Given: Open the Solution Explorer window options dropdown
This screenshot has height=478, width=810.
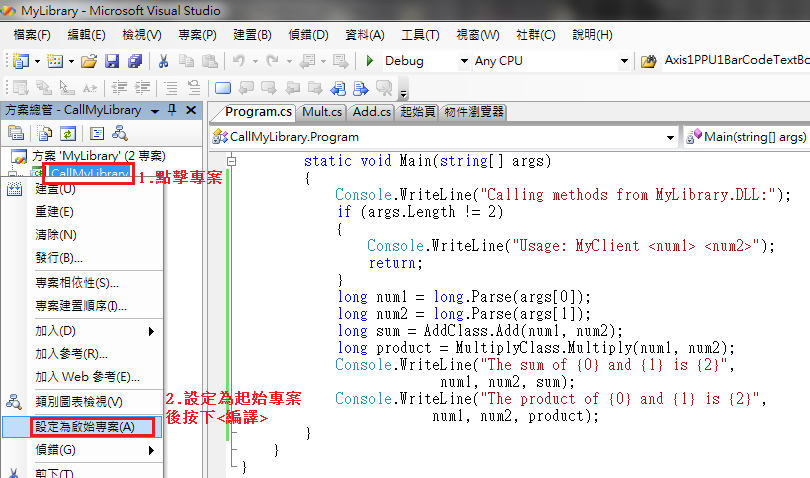Looking at the screenshot, I should [x=154, y=111].
